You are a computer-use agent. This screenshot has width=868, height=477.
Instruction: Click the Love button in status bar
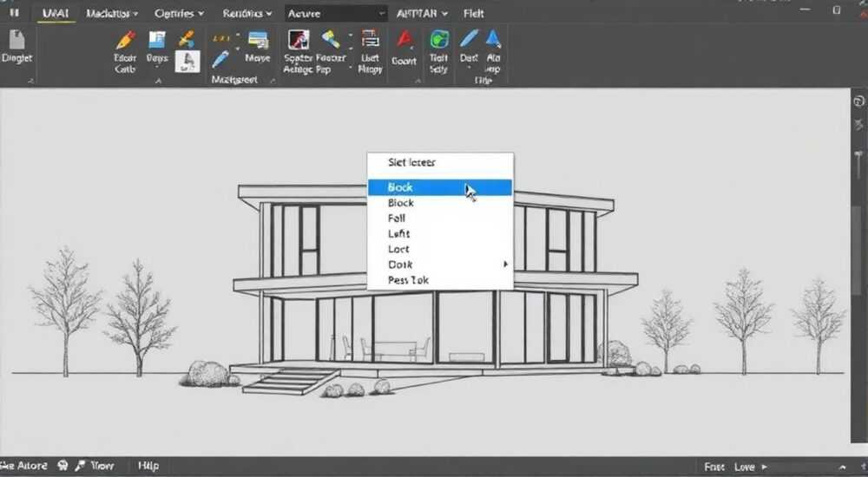point(745,467)
